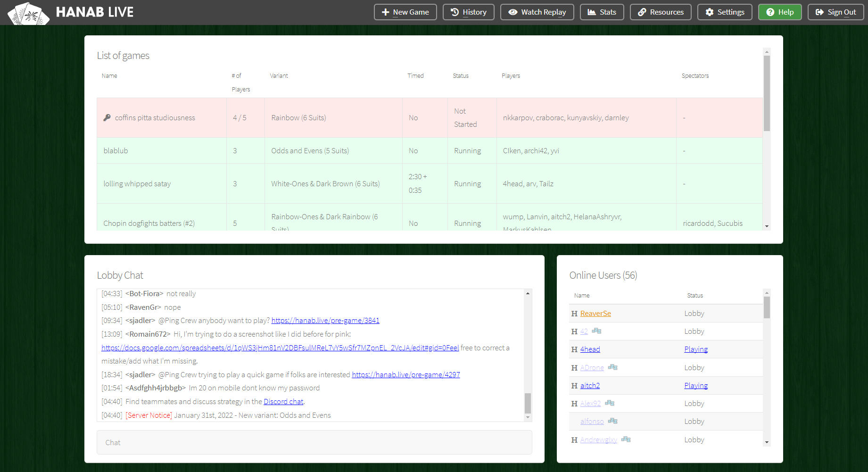
Task: Click the zzz idle icon beside ADrone
Action: pos(612,367)
